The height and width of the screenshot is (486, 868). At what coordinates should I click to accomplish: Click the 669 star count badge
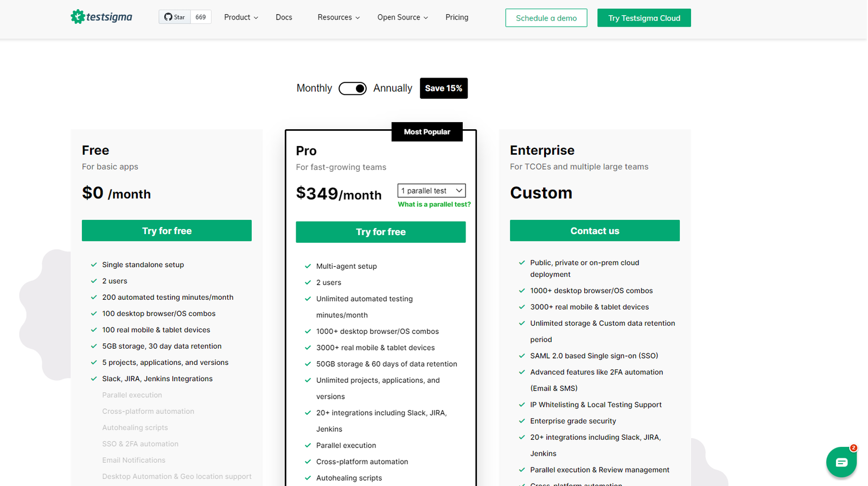pos(201,17)
